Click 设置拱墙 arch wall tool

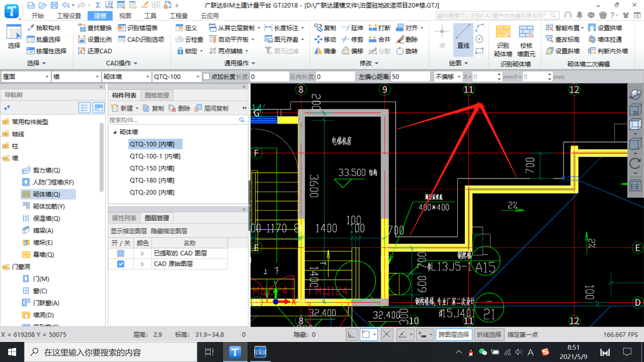pos(605,28)
